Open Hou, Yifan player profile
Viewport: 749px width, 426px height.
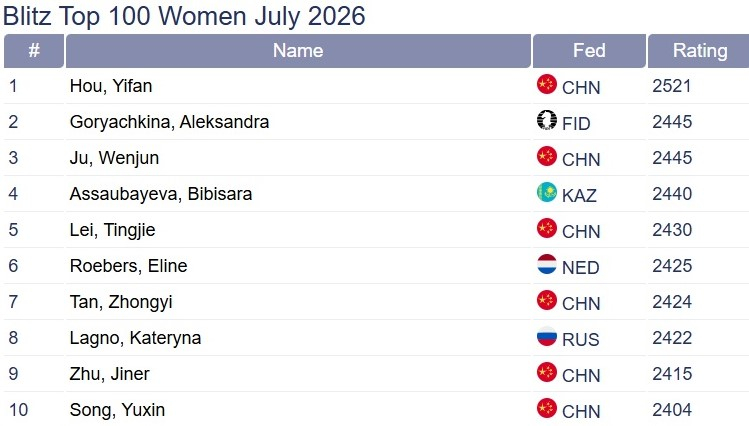tap(111, 86)
